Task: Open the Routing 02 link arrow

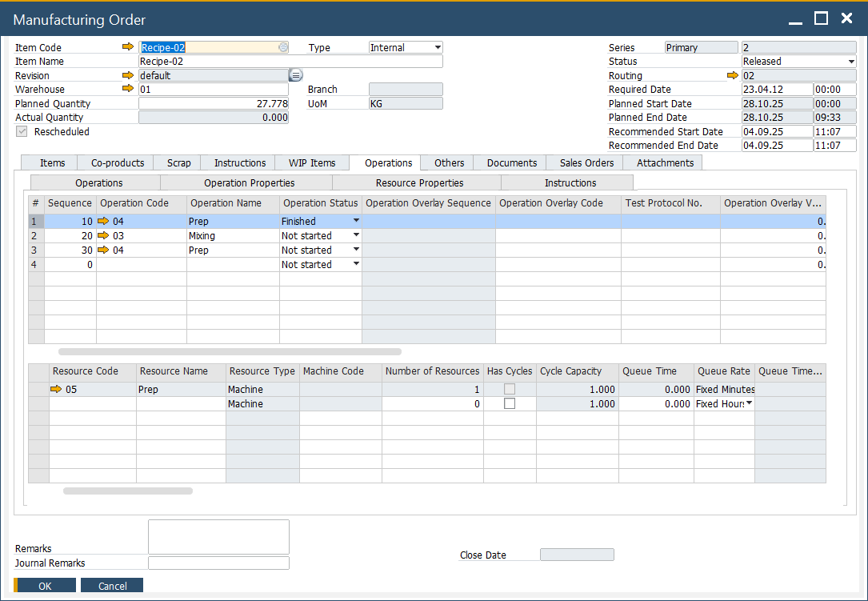Action: coord(732,75)
